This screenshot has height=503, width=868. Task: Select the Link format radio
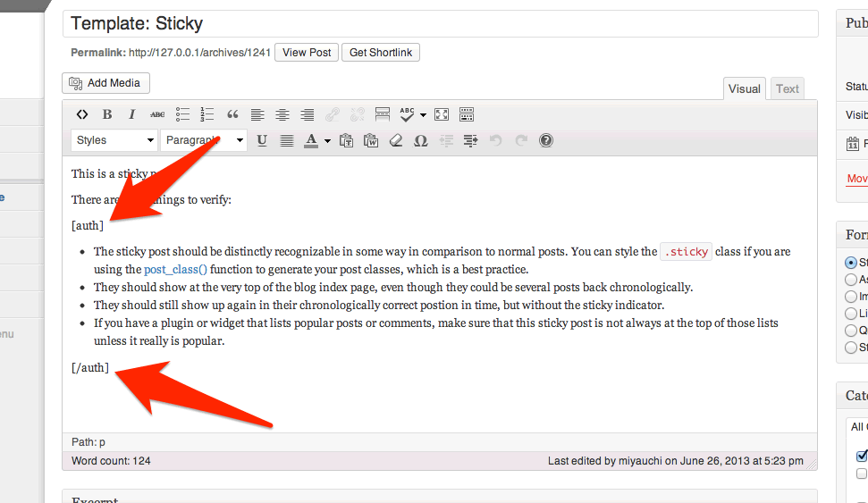(851, 314)
